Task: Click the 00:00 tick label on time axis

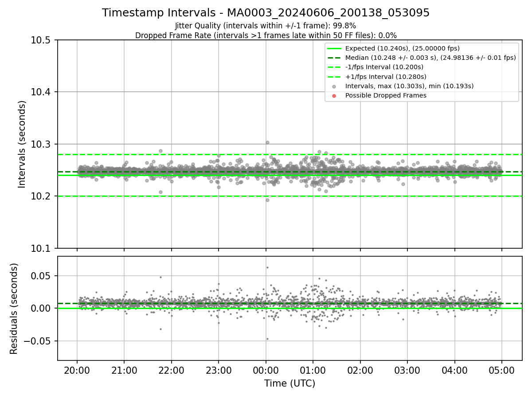Action: pos(266,370)
